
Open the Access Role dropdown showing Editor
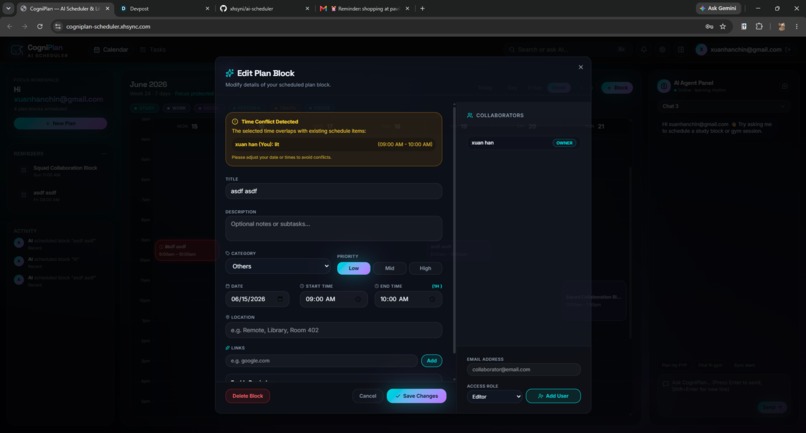[494, 396]
